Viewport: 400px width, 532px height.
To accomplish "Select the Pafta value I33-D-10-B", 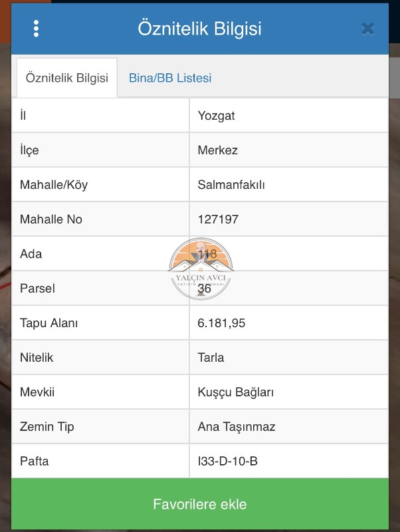I will click(x=227, y=461).
